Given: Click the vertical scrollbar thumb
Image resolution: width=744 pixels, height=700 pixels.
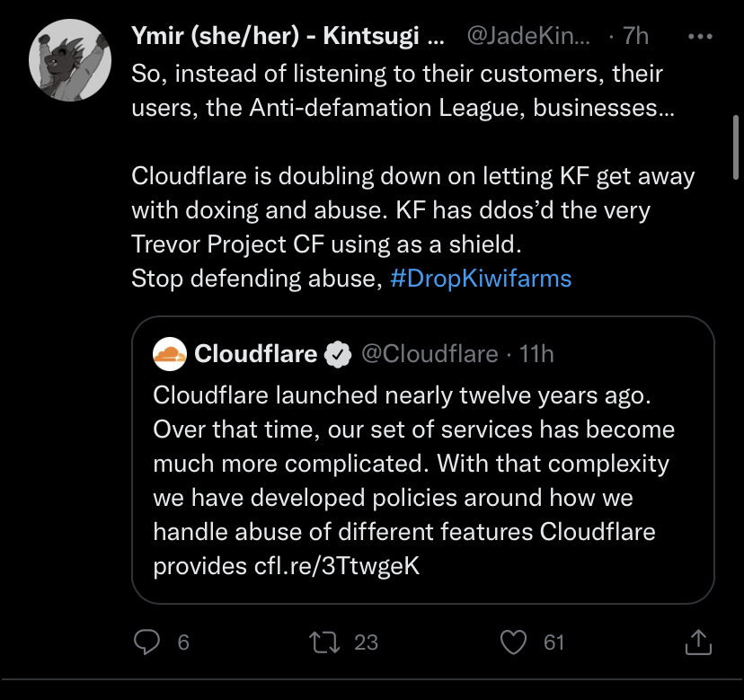Looking at the screenshot, I should pos(736,147).
